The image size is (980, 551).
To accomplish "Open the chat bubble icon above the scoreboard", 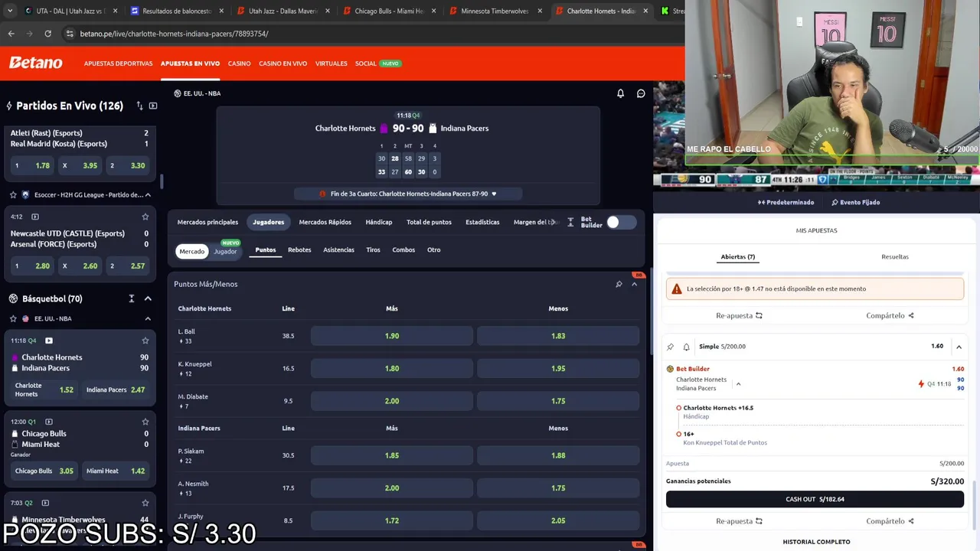I will [x=641, y=93].
